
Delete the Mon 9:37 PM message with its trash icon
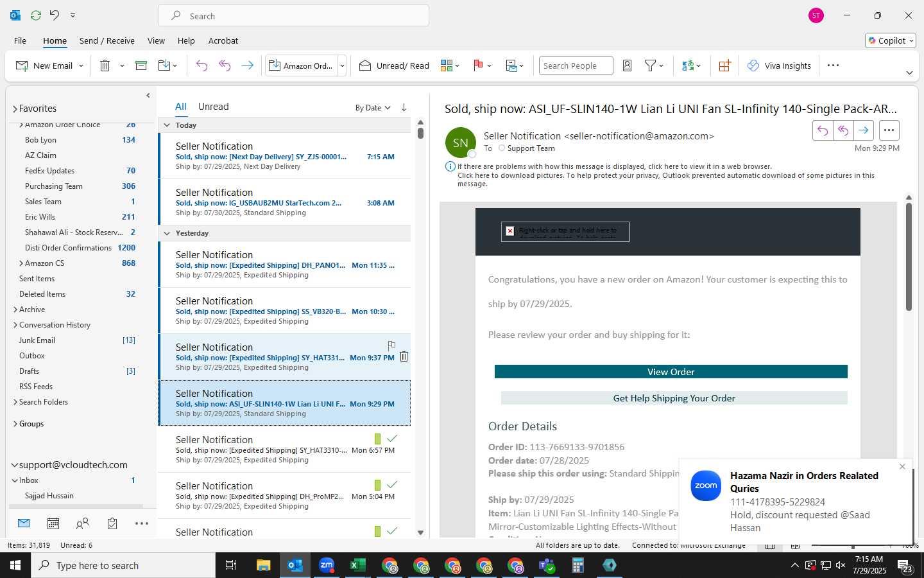(404, 356)
